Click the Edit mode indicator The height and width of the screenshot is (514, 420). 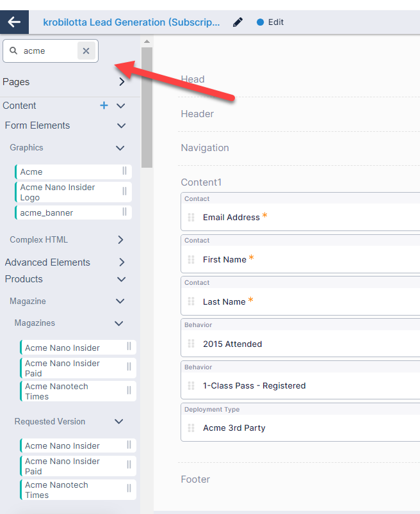[x=270, y=22]
